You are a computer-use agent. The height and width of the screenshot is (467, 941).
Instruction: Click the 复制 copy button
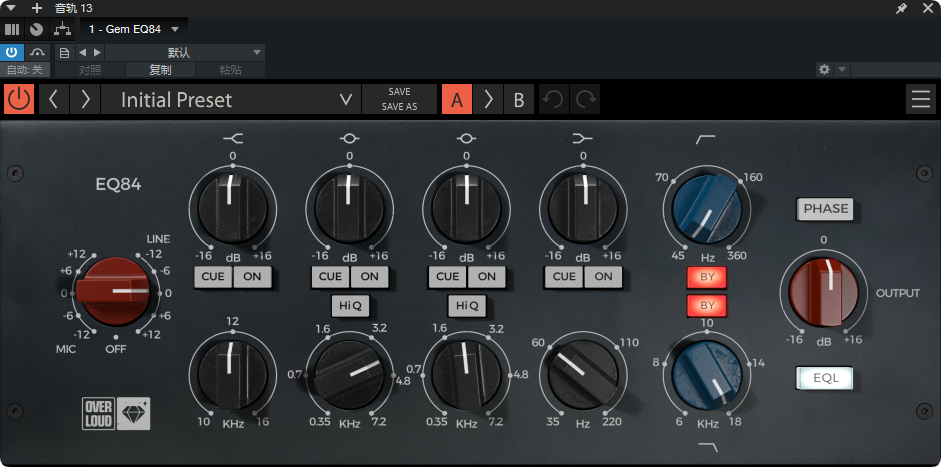160,70
